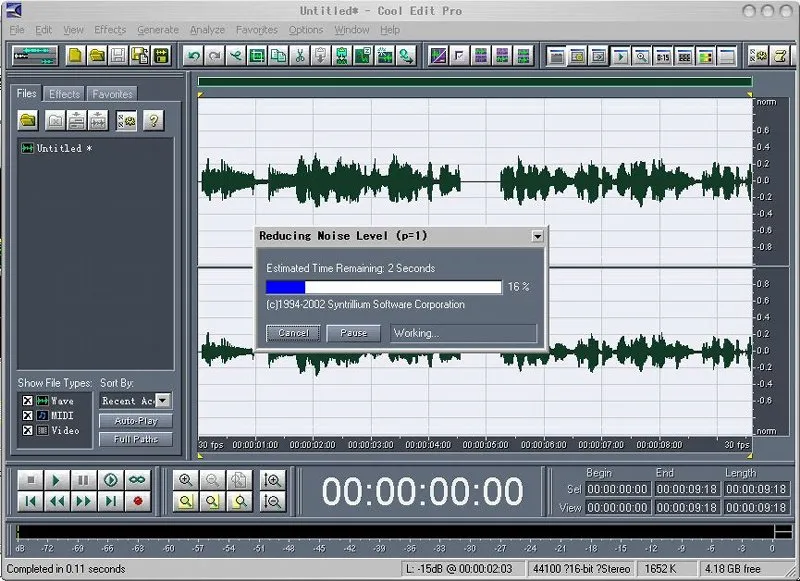Create a new file with the yellow page icon

click(x=75, y=56)
